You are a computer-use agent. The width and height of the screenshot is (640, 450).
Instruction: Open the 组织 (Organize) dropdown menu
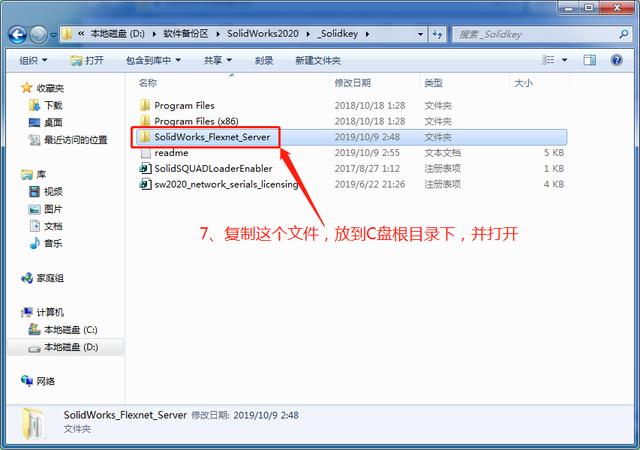pos(33,60)
